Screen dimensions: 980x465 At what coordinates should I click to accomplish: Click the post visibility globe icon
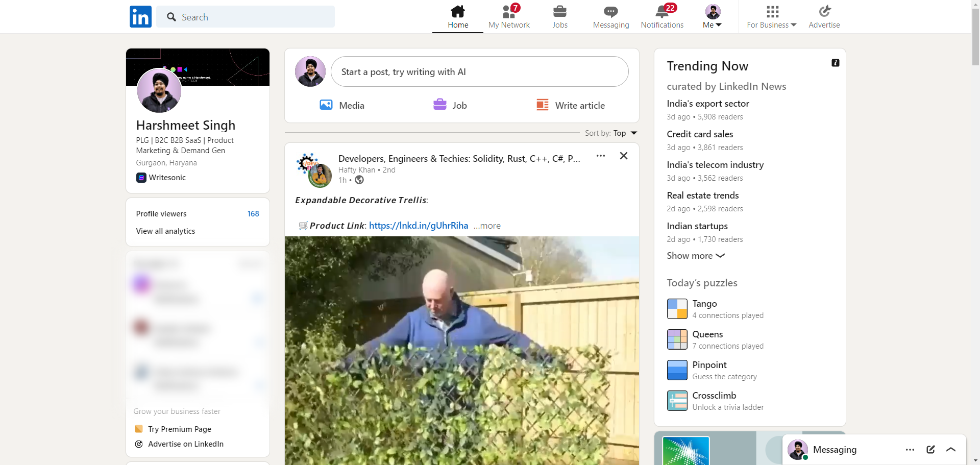pyautogui.click(x=359, y=180)
